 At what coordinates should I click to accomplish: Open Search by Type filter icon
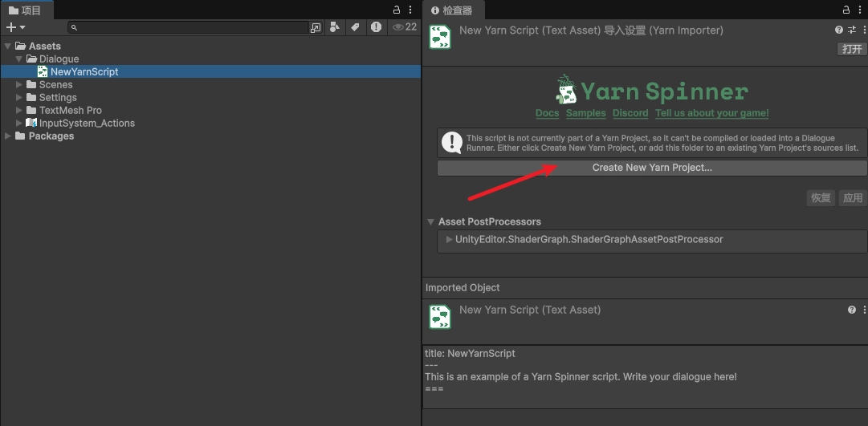(334, 27)
